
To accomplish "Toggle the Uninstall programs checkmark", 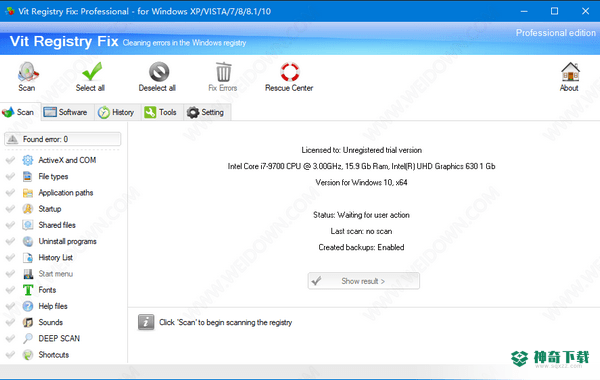I will click(10, 241).
